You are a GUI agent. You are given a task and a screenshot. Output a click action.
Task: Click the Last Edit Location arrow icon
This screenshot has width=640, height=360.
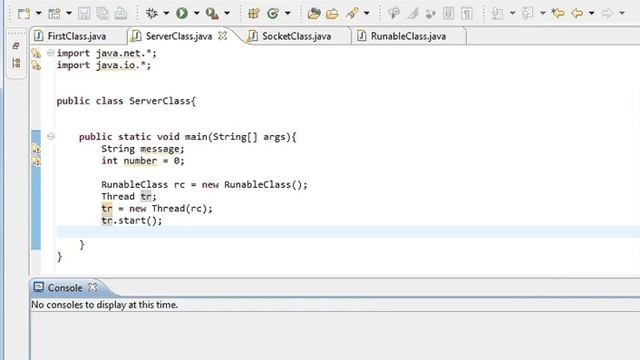(x=558, y=13)
